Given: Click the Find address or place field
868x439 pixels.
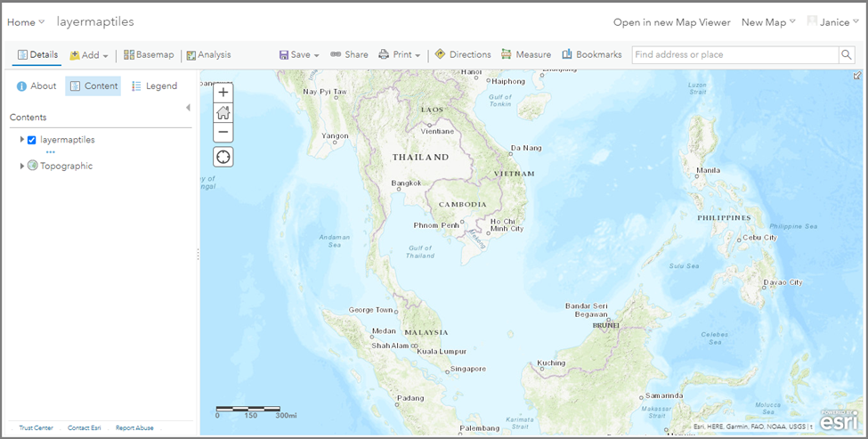Looking at the screenshot, I should coord(735,55).
